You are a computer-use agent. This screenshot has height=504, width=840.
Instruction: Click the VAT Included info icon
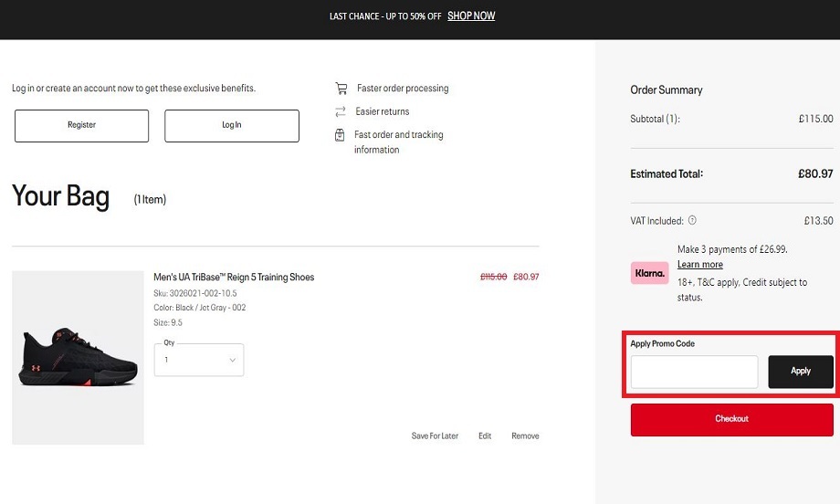692,220
